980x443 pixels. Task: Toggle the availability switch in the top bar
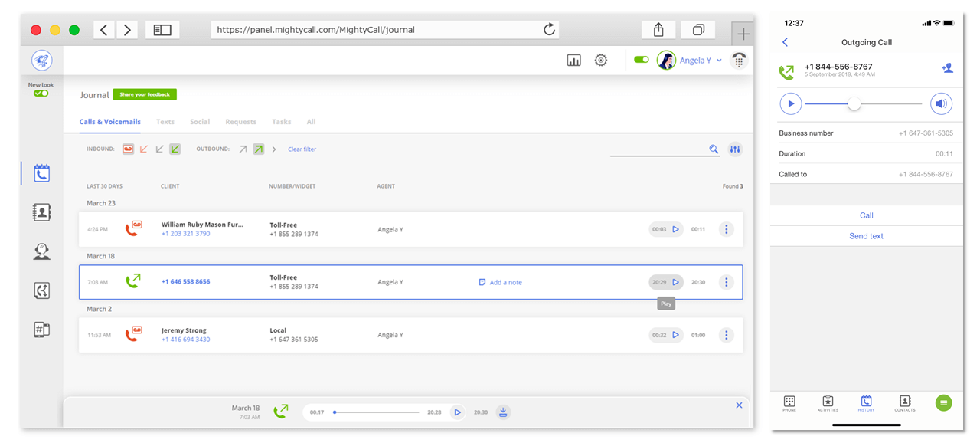point(641,59)
